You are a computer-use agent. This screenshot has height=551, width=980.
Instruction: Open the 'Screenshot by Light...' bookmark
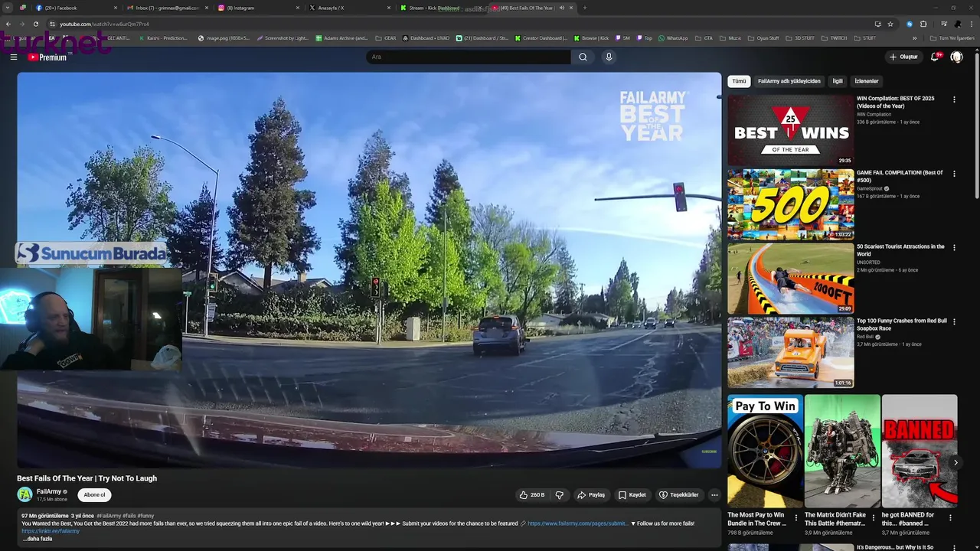tap(283, 38)
